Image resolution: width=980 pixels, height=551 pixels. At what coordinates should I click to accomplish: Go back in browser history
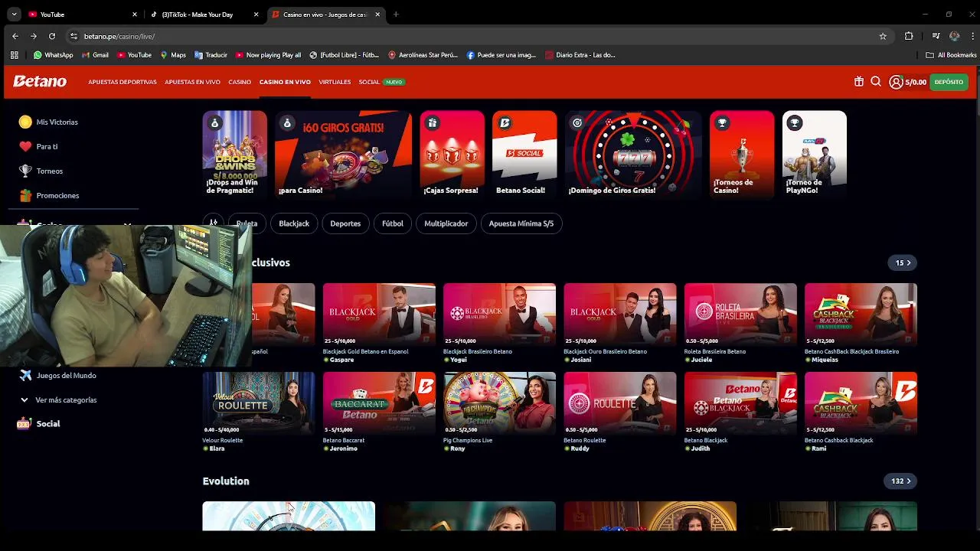coord(15,36)
